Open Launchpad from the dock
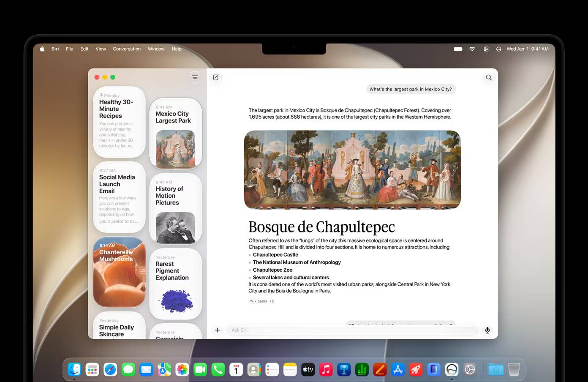 click(x=92, y=370)
